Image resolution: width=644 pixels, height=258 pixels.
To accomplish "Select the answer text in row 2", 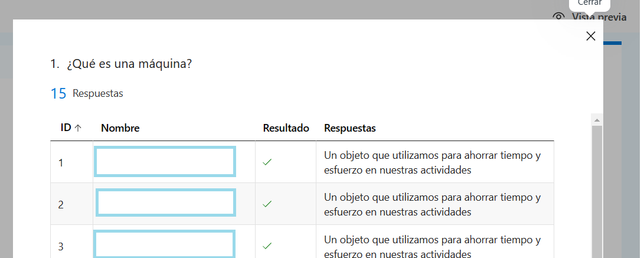I will pyautogui.click(x=432, y=205).
